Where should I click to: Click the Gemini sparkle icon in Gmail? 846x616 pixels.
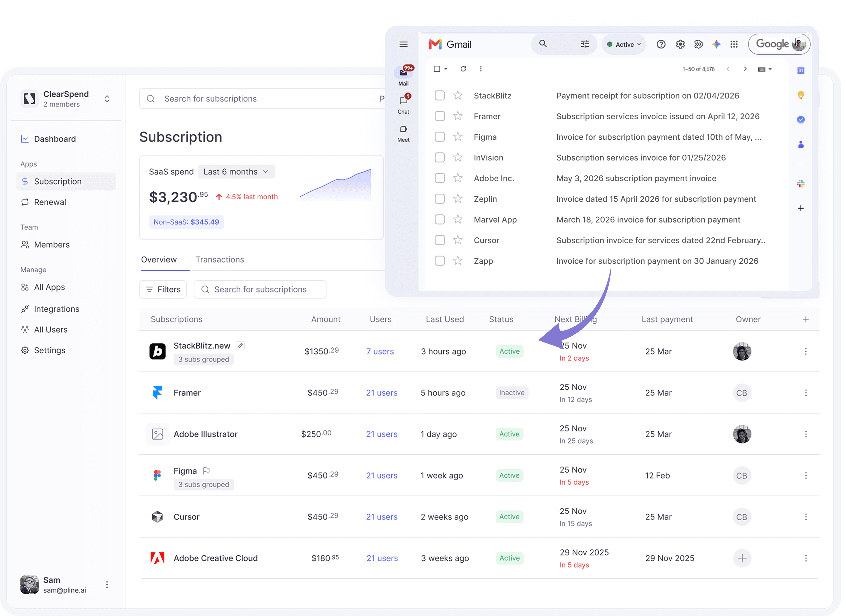click(x=716, y=44)
